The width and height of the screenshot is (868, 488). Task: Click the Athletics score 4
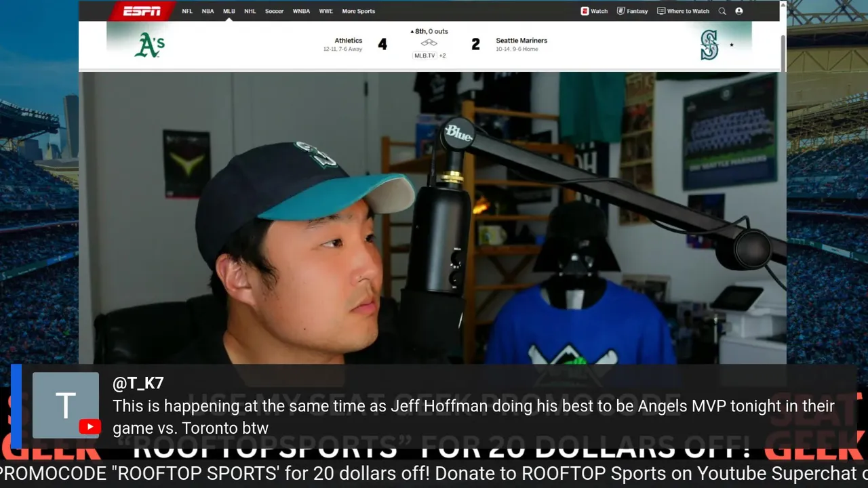click(382, 45)
